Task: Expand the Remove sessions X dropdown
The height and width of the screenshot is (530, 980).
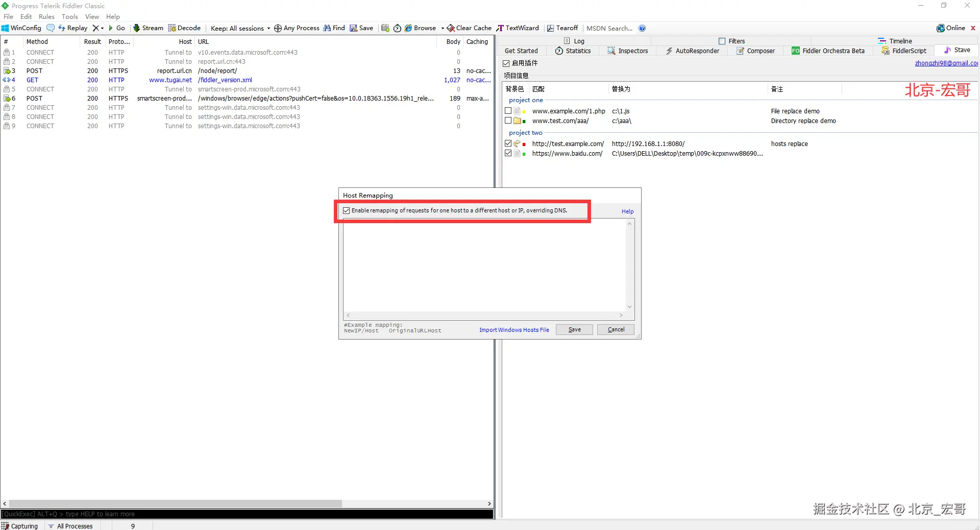Action: pos(102,29)
